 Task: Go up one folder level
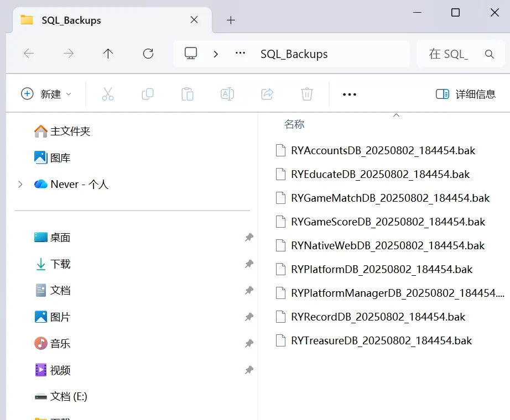pyautogui.click(x=108, y=53)
